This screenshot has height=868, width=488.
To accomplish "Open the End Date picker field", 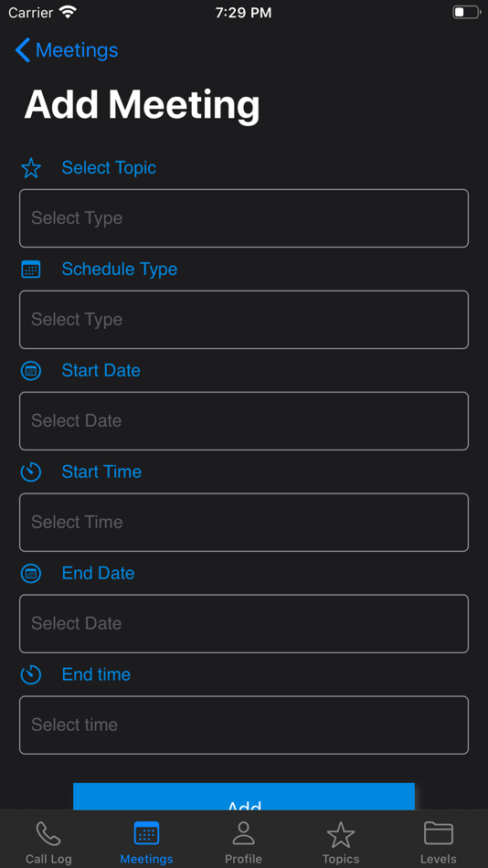I will (244, 623).
